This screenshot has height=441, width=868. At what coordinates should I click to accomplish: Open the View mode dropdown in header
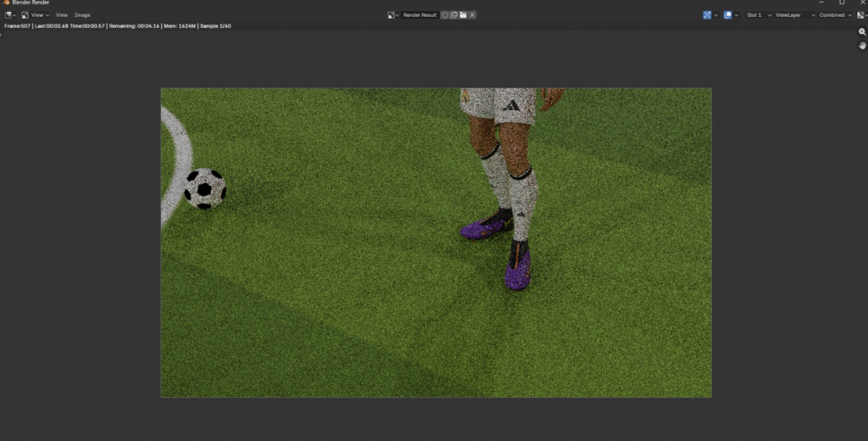(35, 15)
